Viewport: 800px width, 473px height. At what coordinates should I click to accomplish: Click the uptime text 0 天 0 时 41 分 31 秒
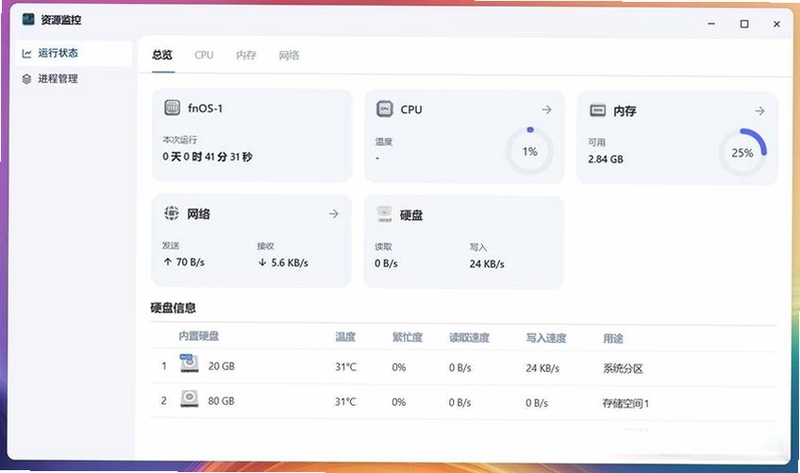207,157
